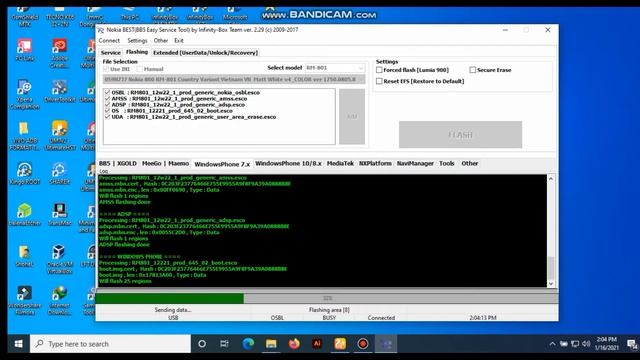Open the Adobe Creative Cloud desktop icon
Image resolution: width=640 pixels, height=360 pixels.
point(60,53)
